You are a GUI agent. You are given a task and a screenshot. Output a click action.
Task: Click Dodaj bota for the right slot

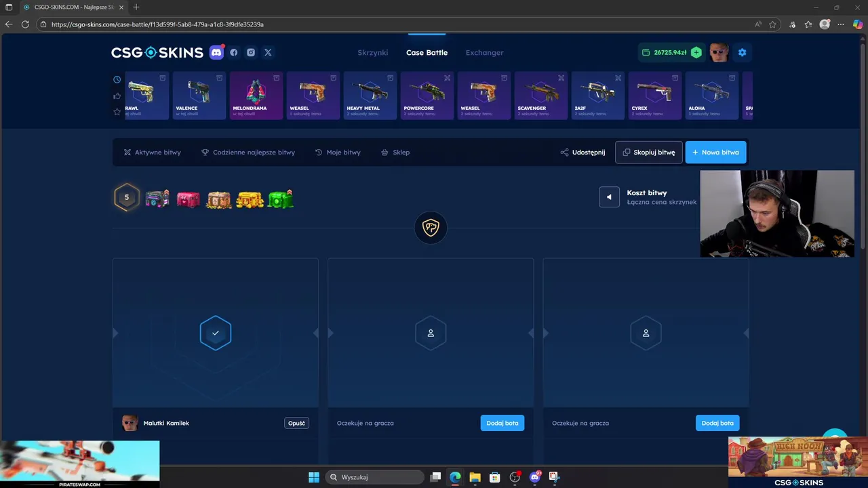pos(717,423)
